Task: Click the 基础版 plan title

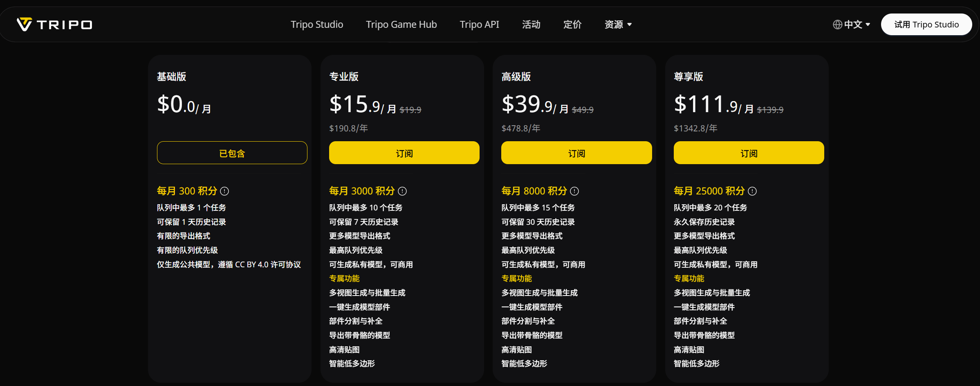Action: tap(172, 77)
